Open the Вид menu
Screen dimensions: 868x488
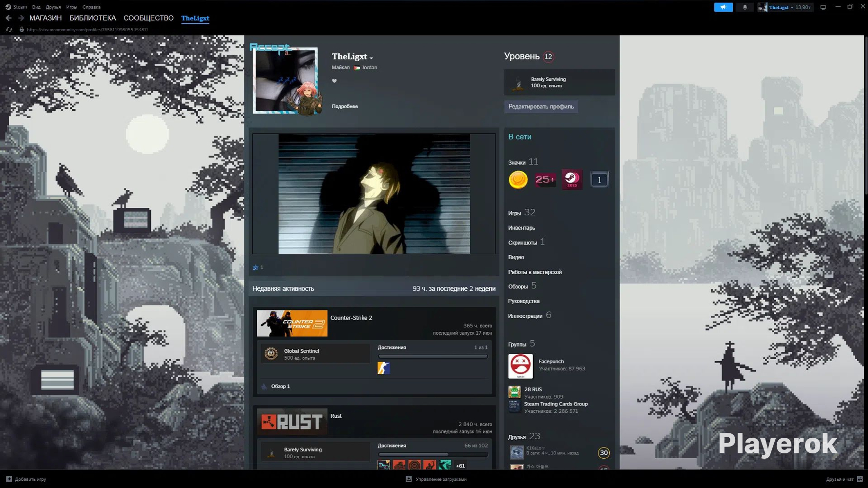[36, 7]
